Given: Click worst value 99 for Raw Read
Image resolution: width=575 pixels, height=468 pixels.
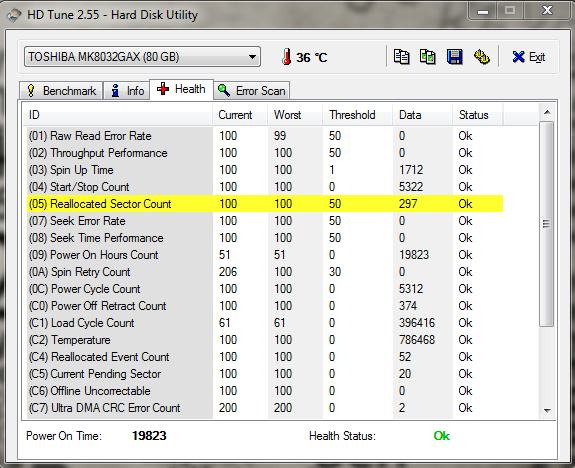Looking at the screenshot, I should coord(280,136).
